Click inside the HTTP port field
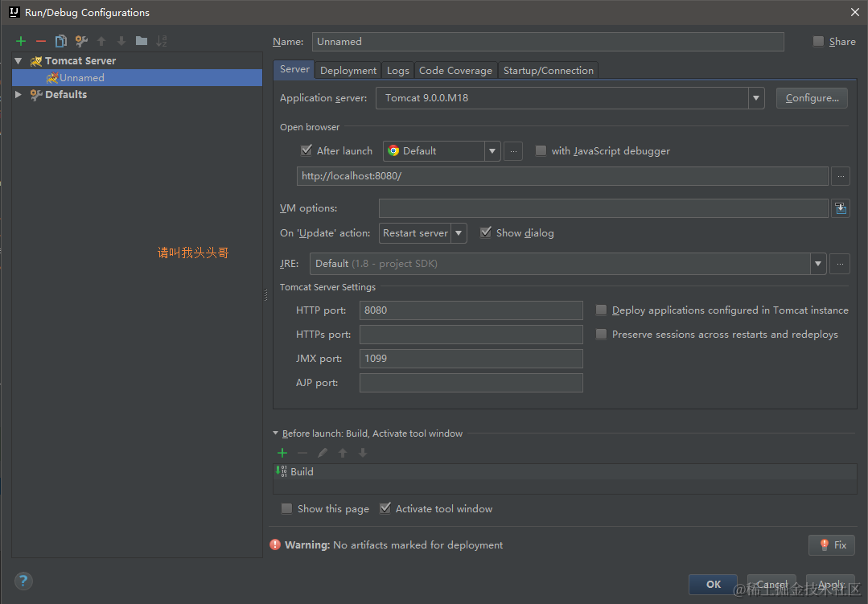The width and height of the screenshot is (868, 604). 471,310
